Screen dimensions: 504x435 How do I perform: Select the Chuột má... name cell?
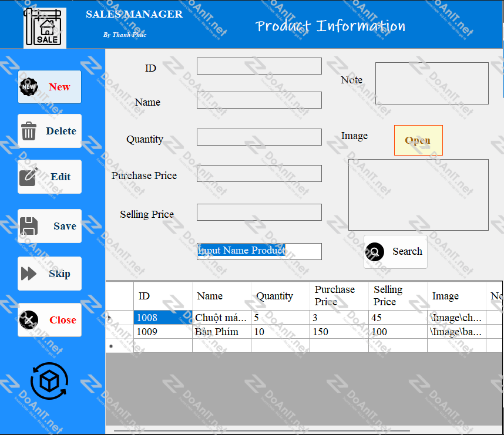(221, 318)
